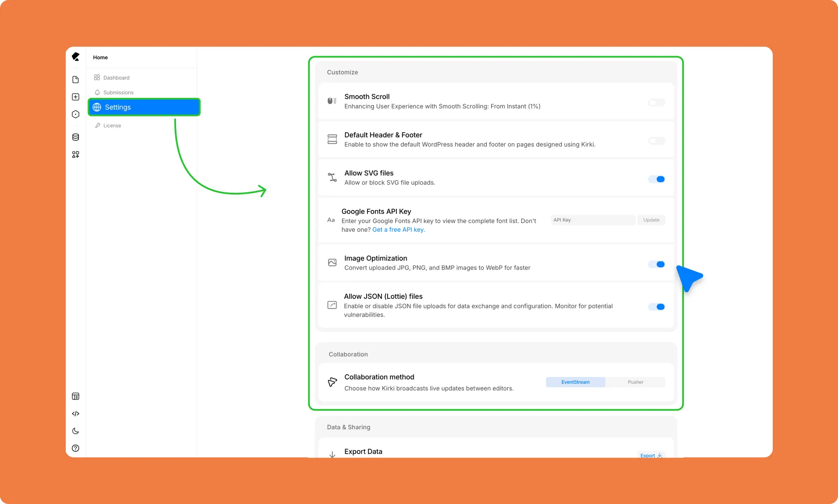Toggle dark mode moon icon
838x504 pixels.
(76, 431)
